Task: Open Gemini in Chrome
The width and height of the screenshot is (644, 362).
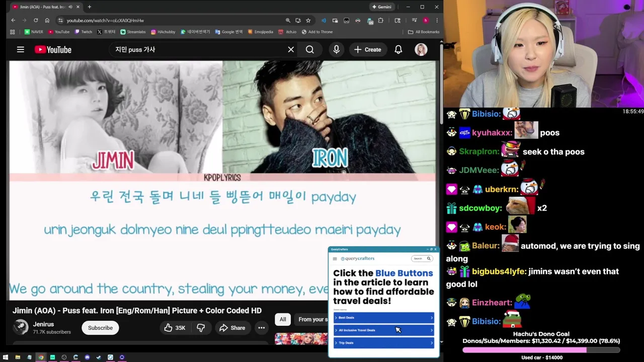Action: click(x=381, y=7)
